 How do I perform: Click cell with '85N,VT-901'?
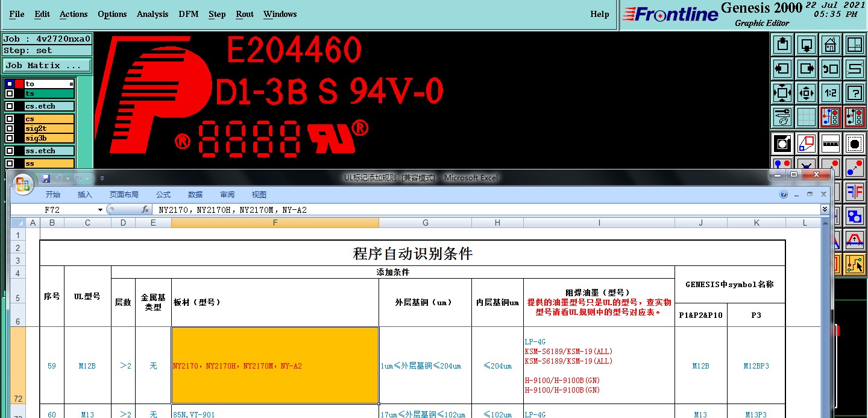click(275, 411)
